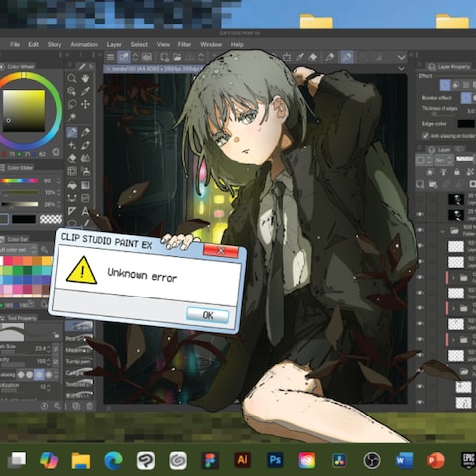The width and height of the screenshot is (476, 476).
Task: Hide the 100% Folder layer eye
Action: [420, 230]
